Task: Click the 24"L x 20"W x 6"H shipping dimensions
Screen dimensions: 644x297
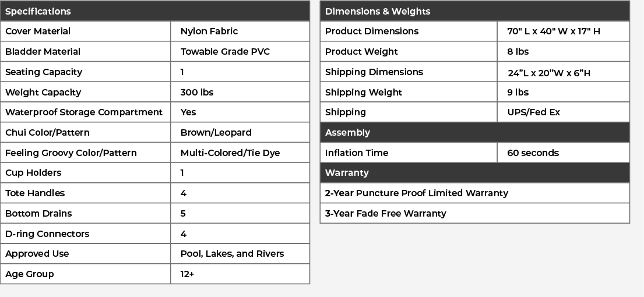Action: pyautogui.click(x=549, y=72)
